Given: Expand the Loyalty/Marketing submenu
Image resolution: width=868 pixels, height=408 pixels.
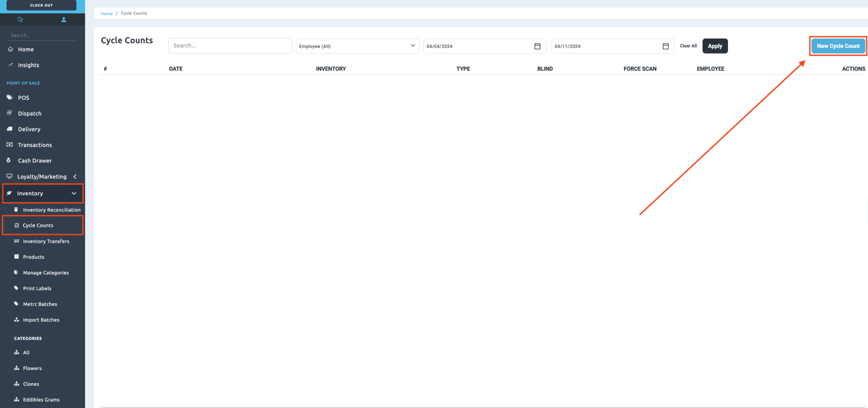Looking at the screenshot, I should (75, 177).
